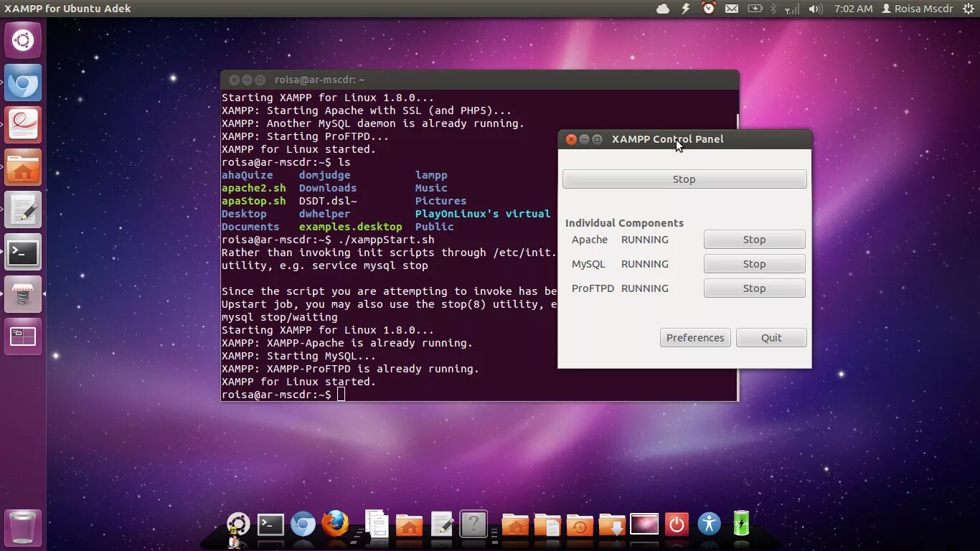Image resolution: width=980 pixels, height=551 pixels.
Task: Click the Apache RUNNING status text
Action: click(x=645, y=240)
